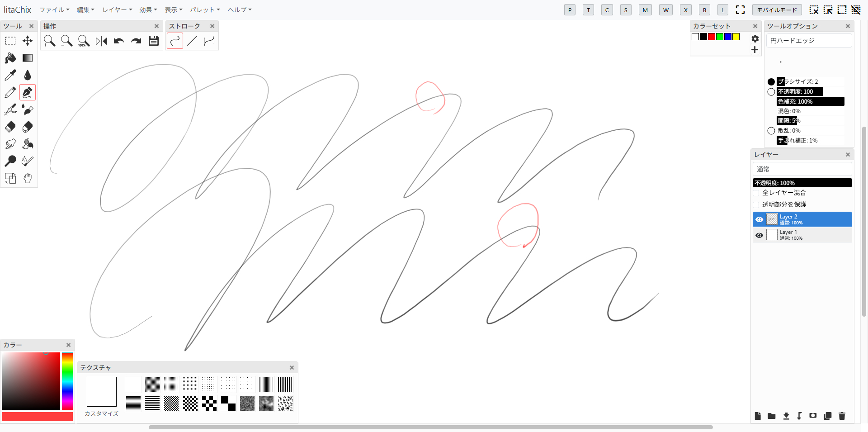Open the レイヤー menu
This screenshot has width=868, height=432.
117,10
